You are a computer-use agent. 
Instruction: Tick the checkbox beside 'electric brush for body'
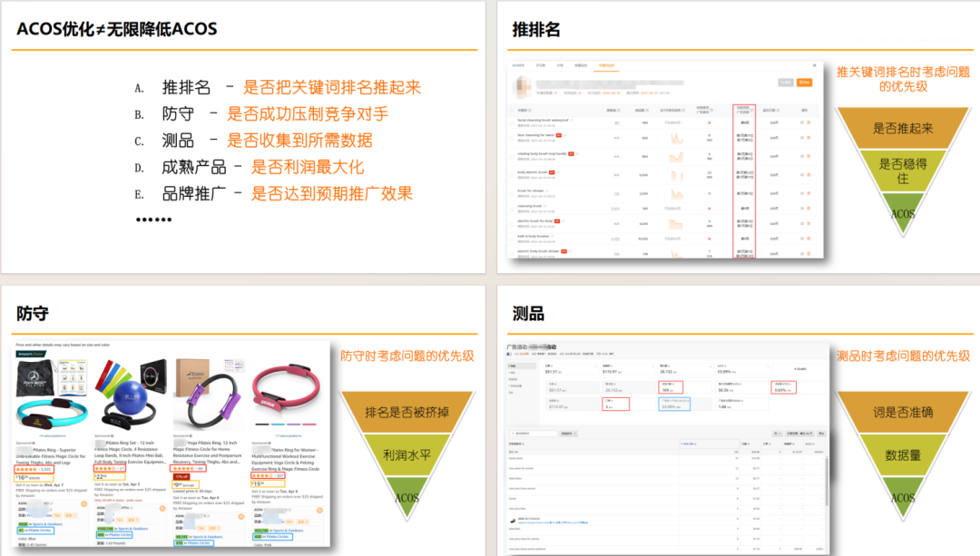(513, 224)
